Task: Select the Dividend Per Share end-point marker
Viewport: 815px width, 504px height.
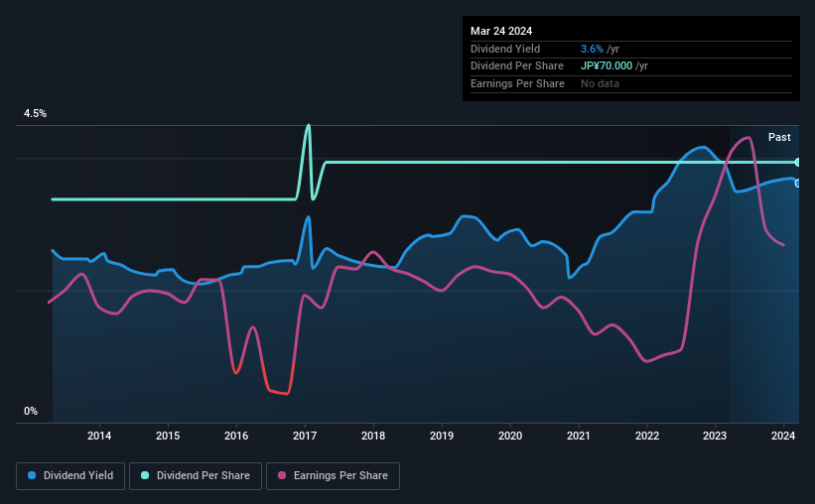Action: (798, 163)
